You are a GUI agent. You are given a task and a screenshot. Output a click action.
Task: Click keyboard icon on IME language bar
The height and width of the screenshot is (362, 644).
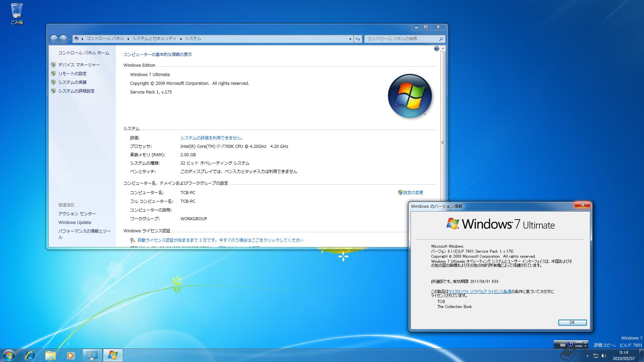tap(563, 345)
